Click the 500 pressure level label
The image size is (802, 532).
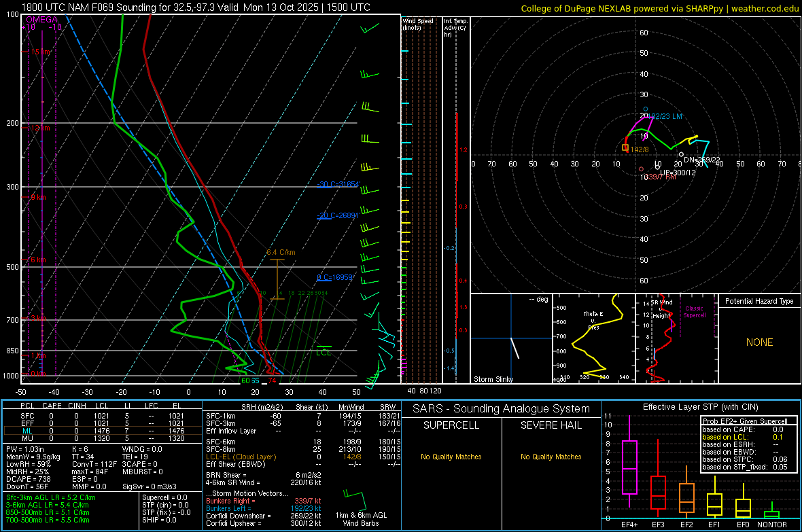point(12,267)
